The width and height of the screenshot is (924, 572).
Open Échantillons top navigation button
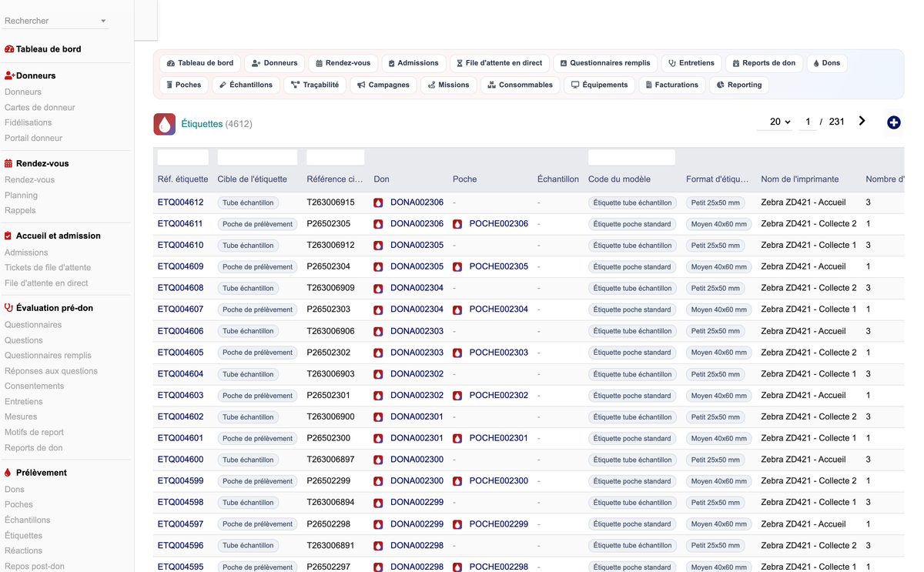click(246, 85)
